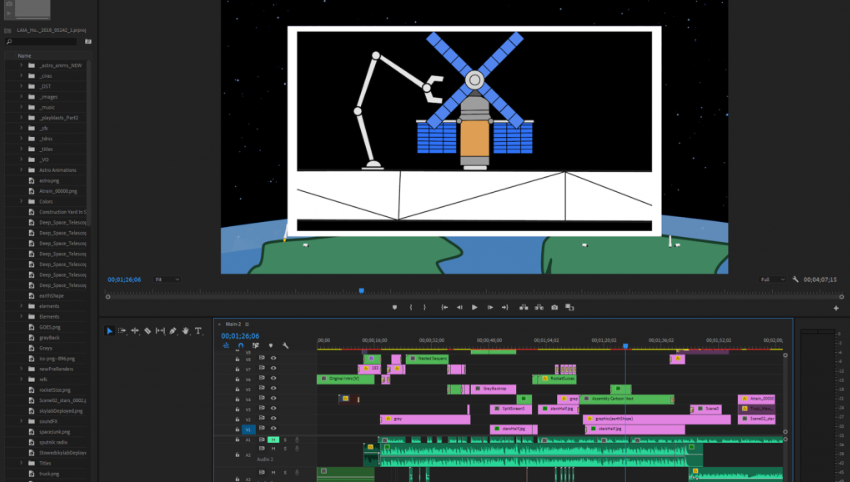Open Timeline Display Settings wrench
Screen dimensions: 850x482
click(285, 345)
